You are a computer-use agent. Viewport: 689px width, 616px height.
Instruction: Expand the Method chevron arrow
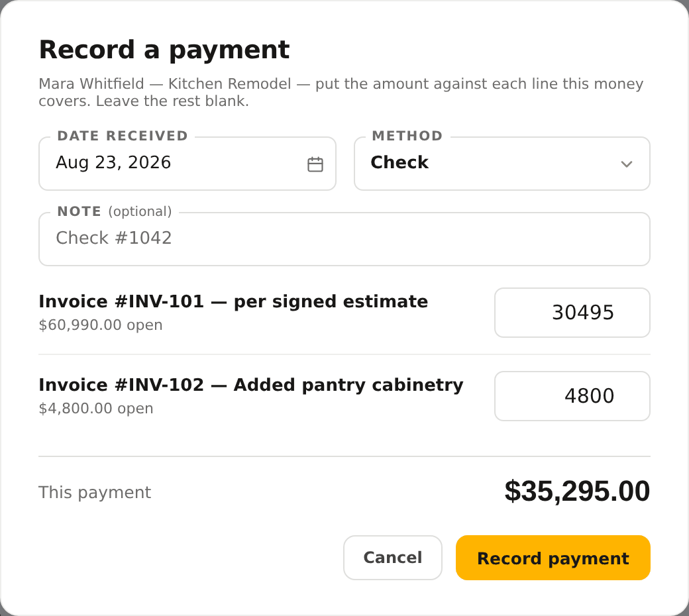[626, 164]
